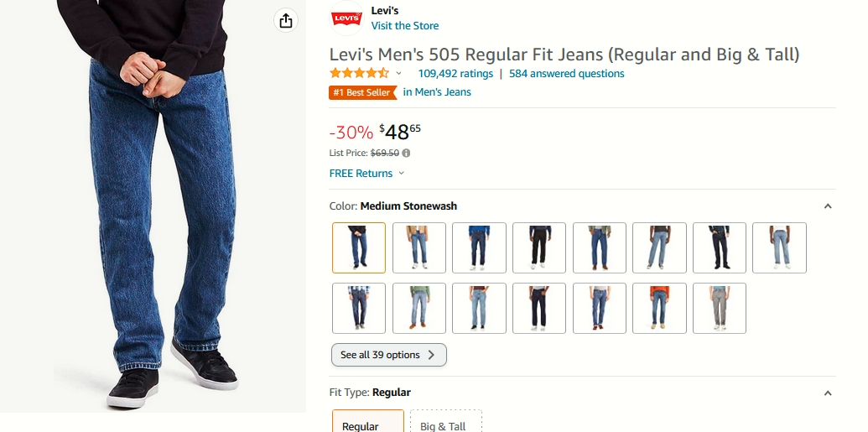The height and width of the screenshot is (432, 868).
Task: Click the #1 Best Seller badge
Action: point(362,92)
